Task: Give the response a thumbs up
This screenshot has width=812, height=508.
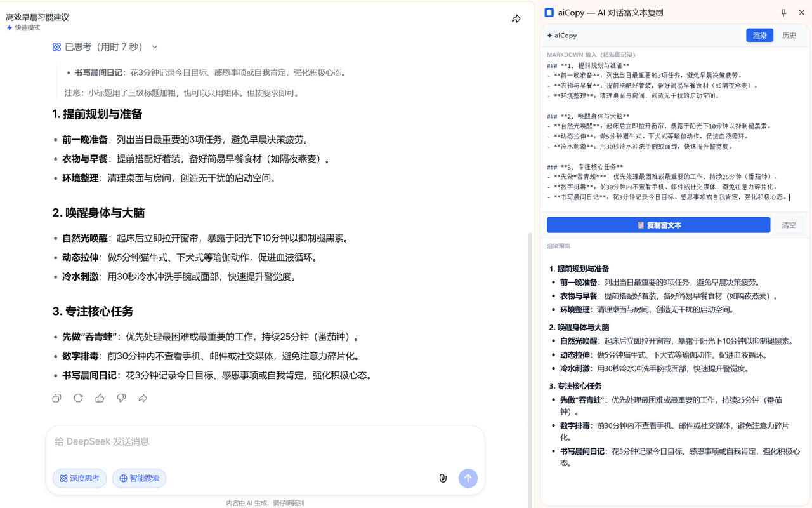Action: click(x=100, y=398)
